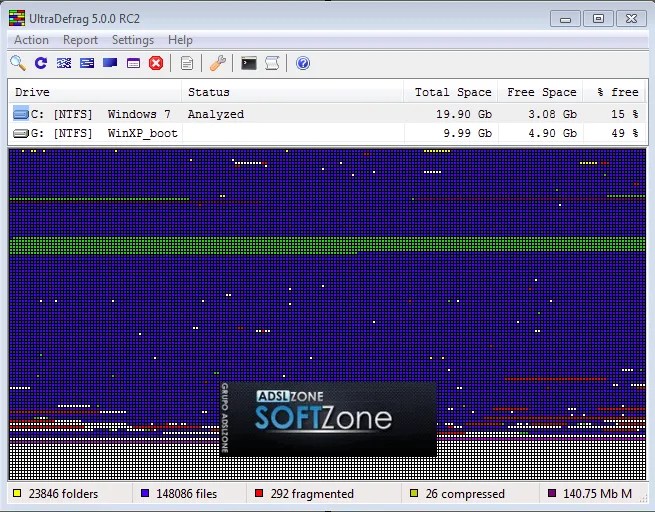Click the UltraDefrag app icon in title bar
The width and height of the screenshot is (655, 512).
point(17,18)
